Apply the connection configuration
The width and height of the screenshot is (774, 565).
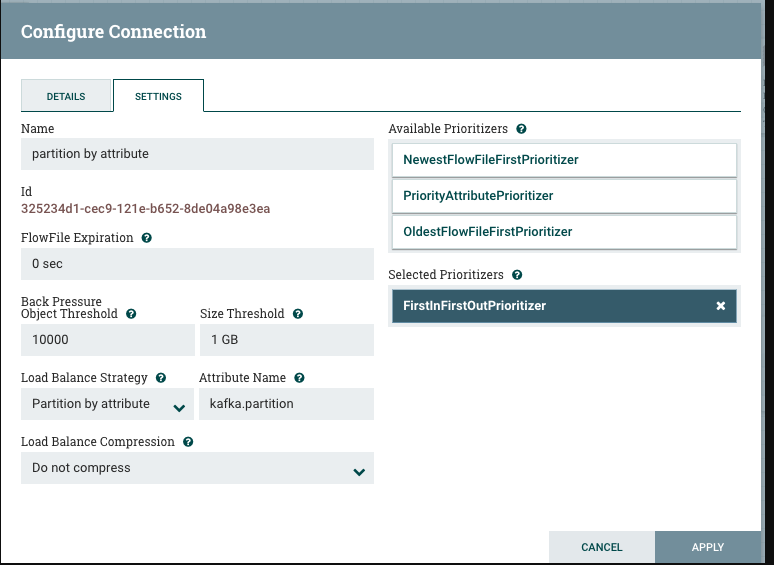point(708,547)
